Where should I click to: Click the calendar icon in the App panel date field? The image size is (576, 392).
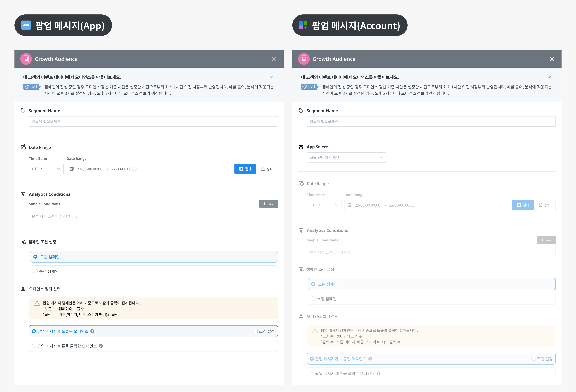(x=72, y=169)
